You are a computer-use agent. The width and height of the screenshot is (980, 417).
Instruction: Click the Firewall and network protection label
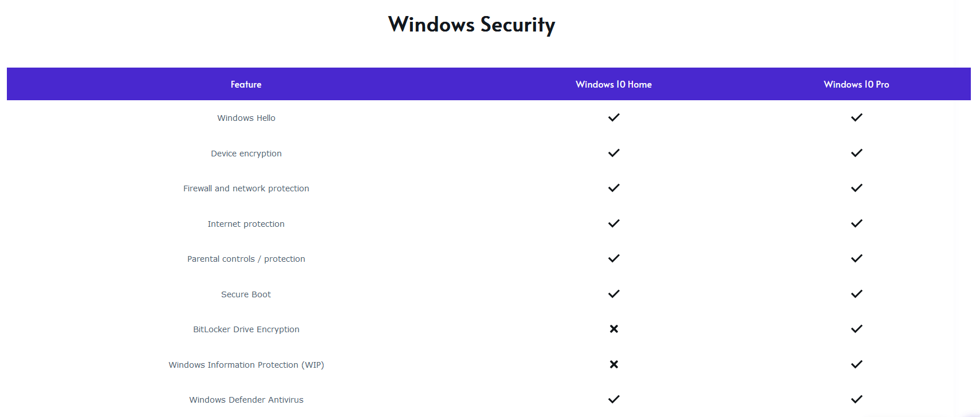tap(246, 188)
